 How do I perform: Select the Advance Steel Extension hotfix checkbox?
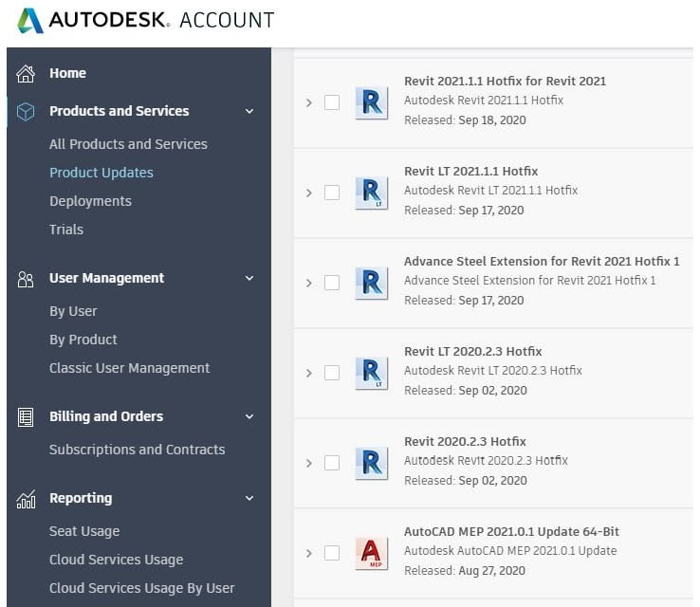[332, 283]
